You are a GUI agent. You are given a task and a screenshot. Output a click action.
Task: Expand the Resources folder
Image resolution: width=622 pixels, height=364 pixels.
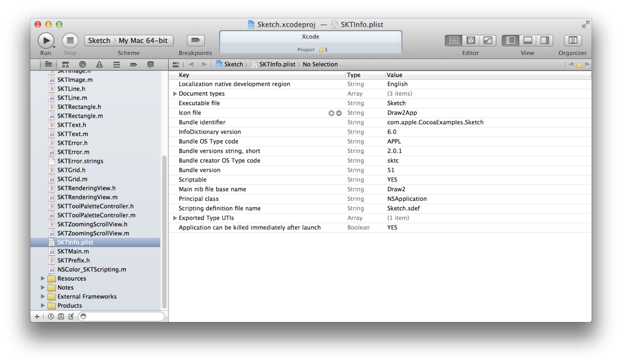click(43, 279)
